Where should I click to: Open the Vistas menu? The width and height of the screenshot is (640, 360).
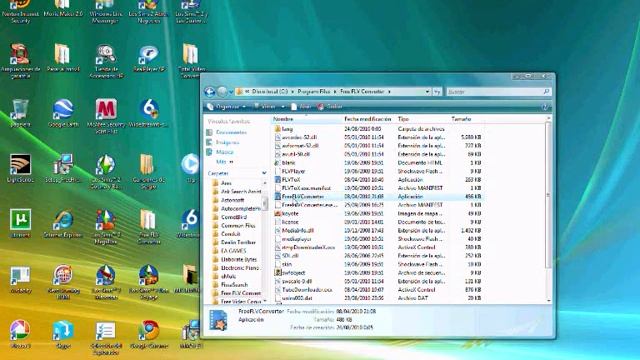tap(265, 107)
